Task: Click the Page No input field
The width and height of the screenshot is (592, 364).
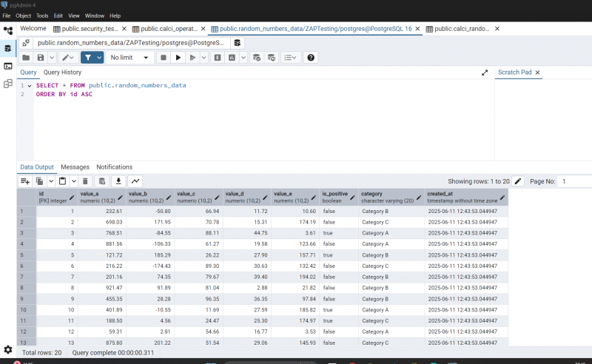Action: tap(573, 181)
